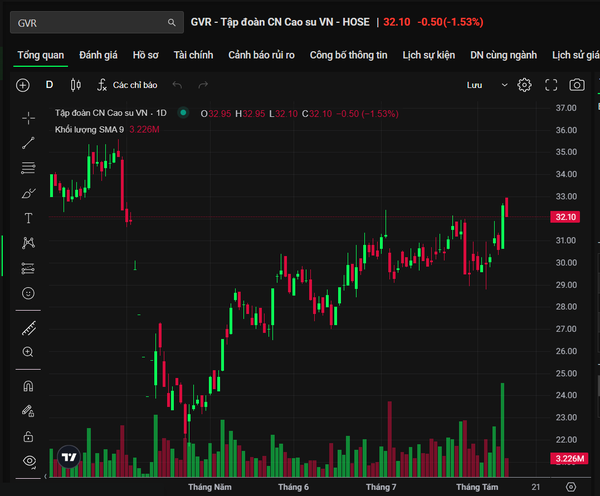This screenshot has width=600, height=496.
Task: Switch to the Đánh giá tab
Action: coord(98,55)
